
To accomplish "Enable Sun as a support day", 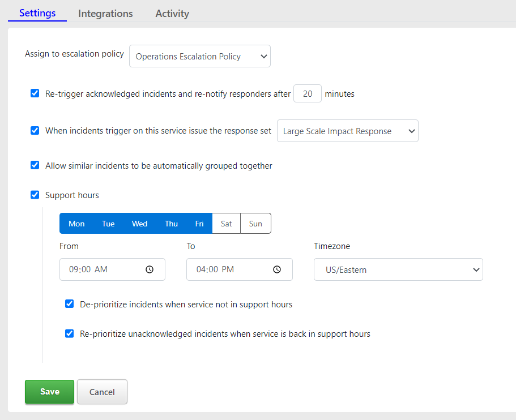I will coord(255,224).
